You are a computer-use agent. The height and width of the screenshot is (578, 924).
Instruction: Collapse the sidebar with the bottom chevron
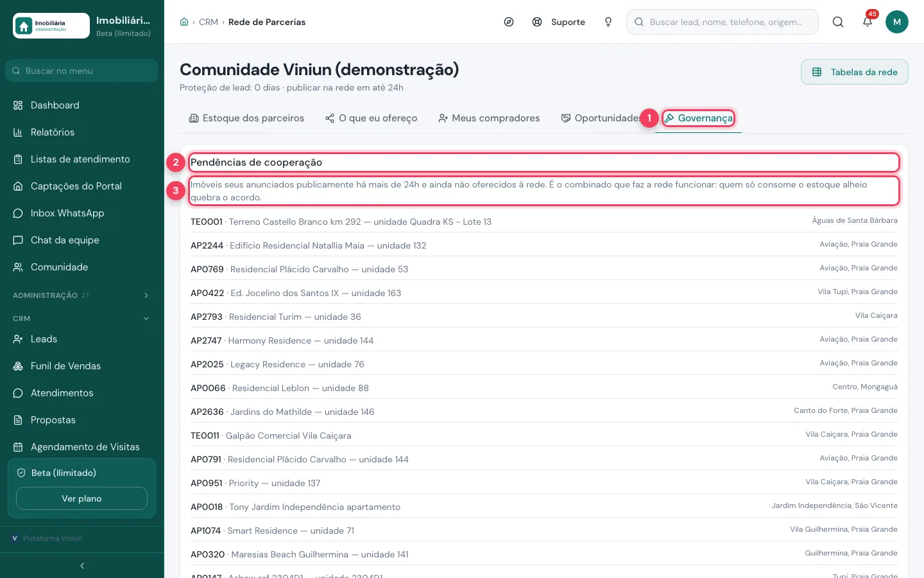coord(82,566)
